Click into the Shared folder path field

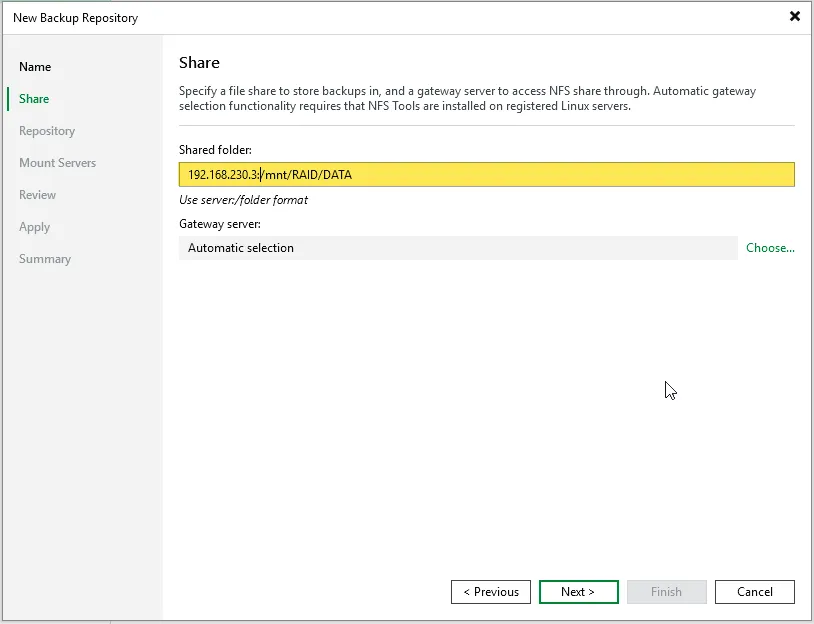pos(486,175)
